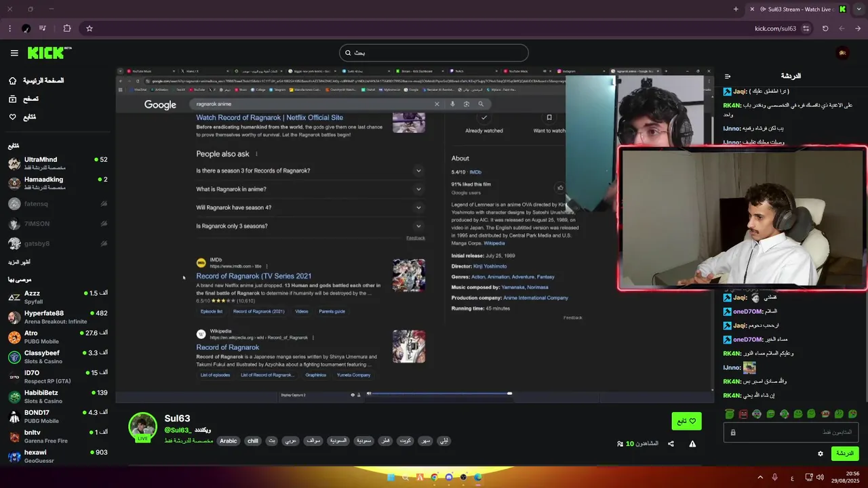The width and height of the screenshot is (868, 488).
Task: Click the KICK logo
Action: coord(50,53)
